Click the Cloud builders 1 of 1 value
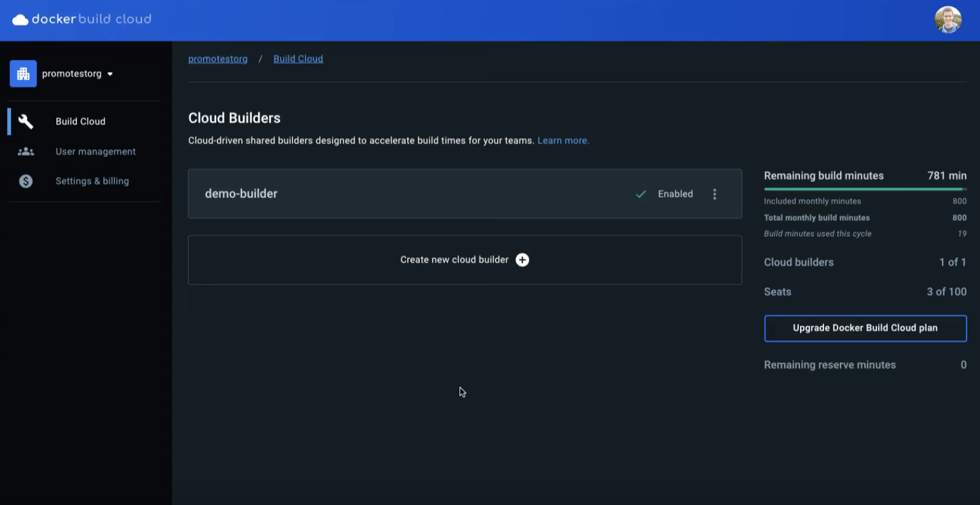This screenshot has width=980, height=505. (952, 262)
